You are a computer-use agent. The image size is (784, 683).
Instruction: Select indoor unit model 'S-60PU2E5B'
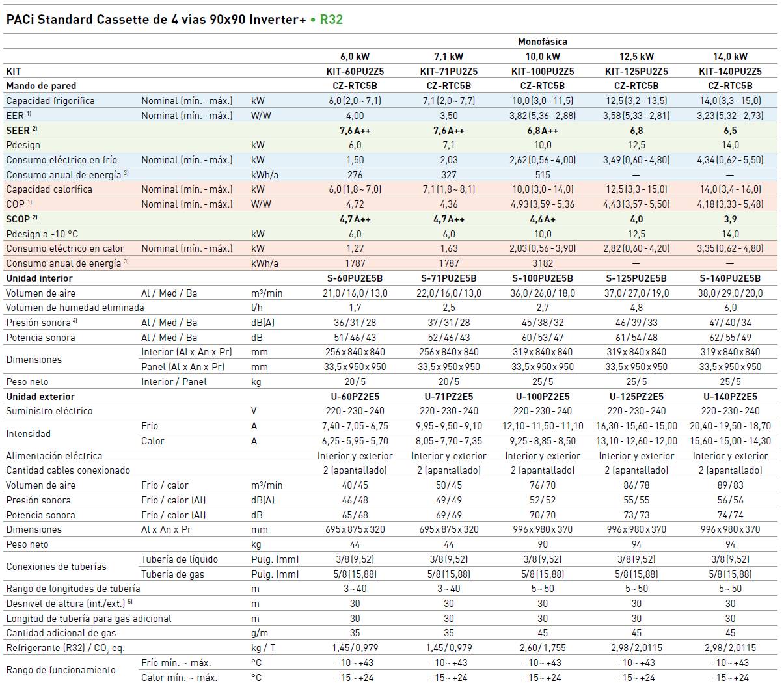click(355, 278)
